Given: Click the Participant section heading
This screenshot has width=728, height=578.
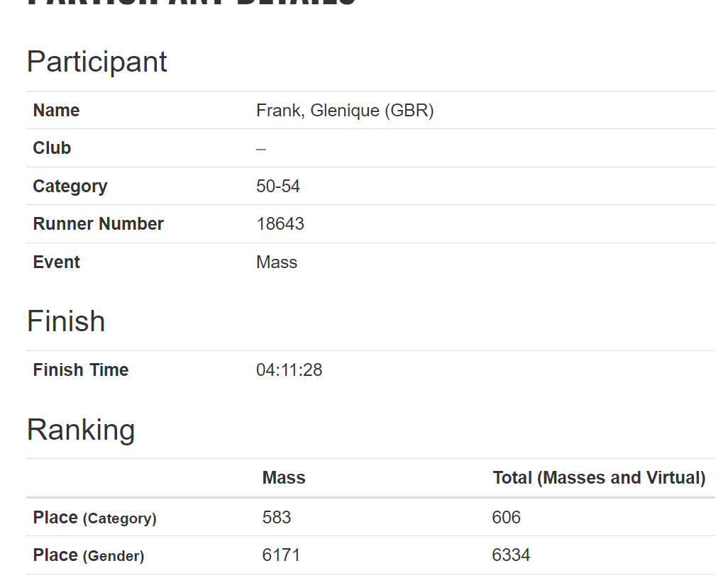Looking at the screenshot, I should [x=96, y=62].
